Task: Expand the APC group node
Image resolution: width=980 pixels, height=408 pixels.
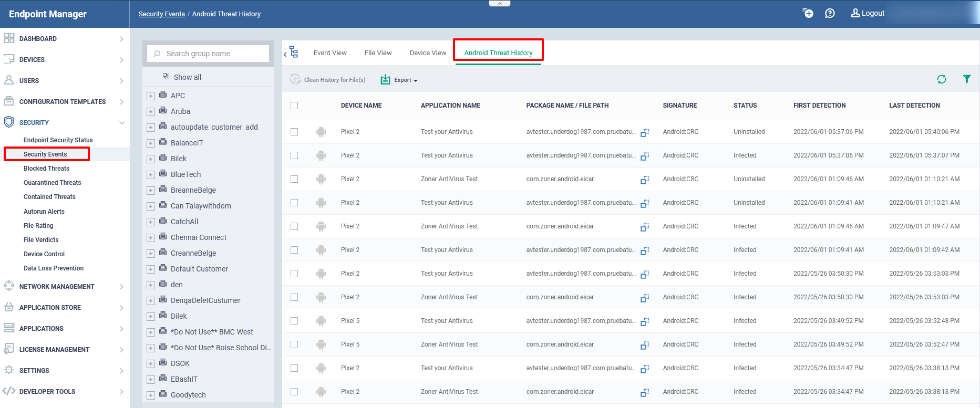Action: coord(151,96)
